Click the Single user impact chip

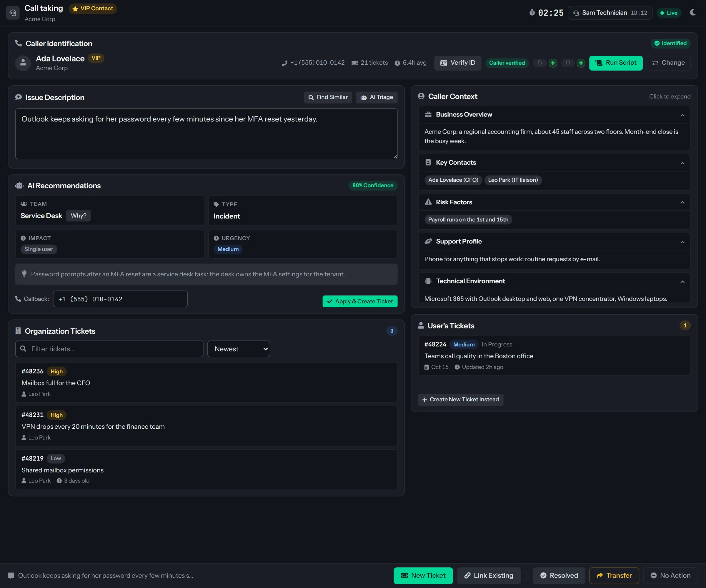[39, 249]
